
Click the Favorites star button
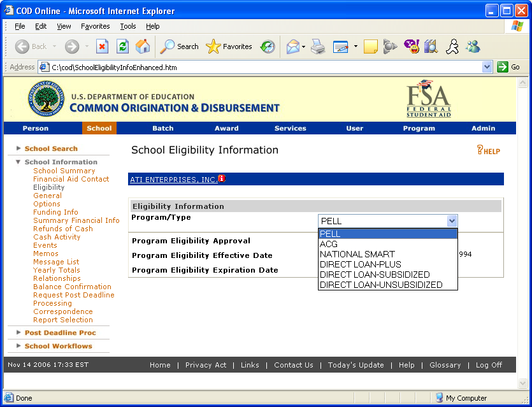click(x=229, y=46)
